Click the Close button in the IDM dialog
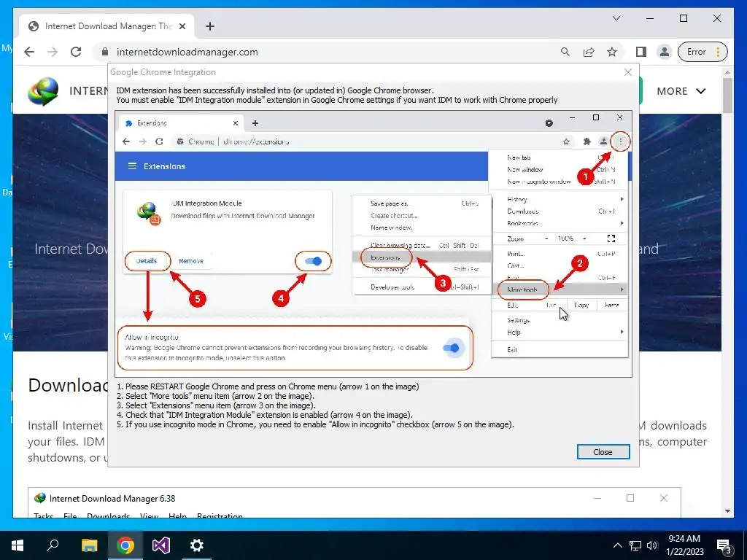747x560 pixels. click(603, 452)
